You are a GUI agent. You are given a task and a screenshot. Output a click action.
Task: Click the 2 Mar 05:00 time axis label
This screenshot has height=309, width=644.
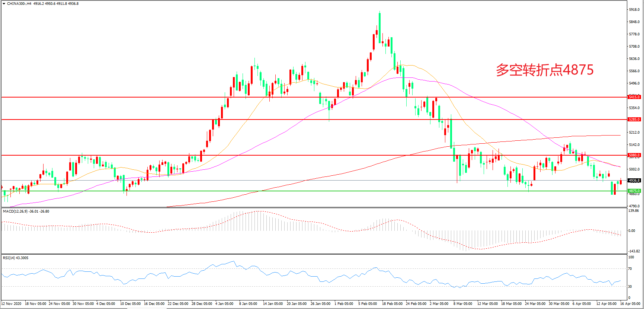pyautogui.click(x=439, y=304)
